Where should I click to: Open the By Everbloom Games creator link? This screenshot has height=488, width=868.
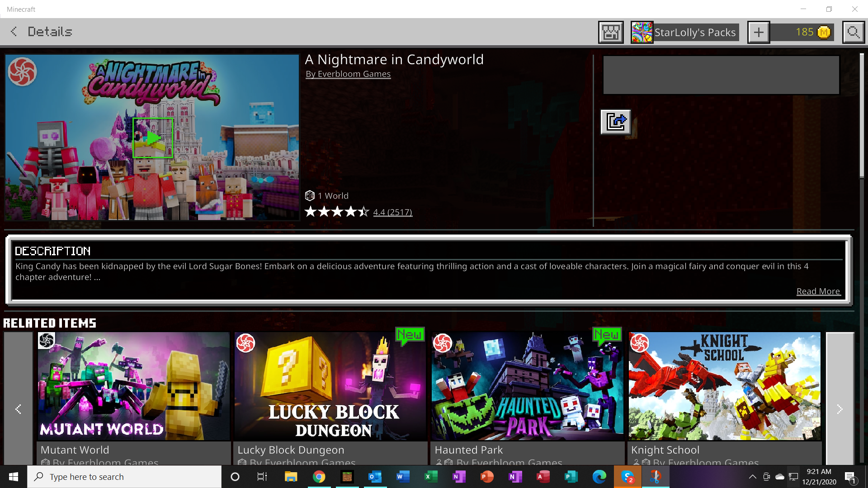click(348, 74)
